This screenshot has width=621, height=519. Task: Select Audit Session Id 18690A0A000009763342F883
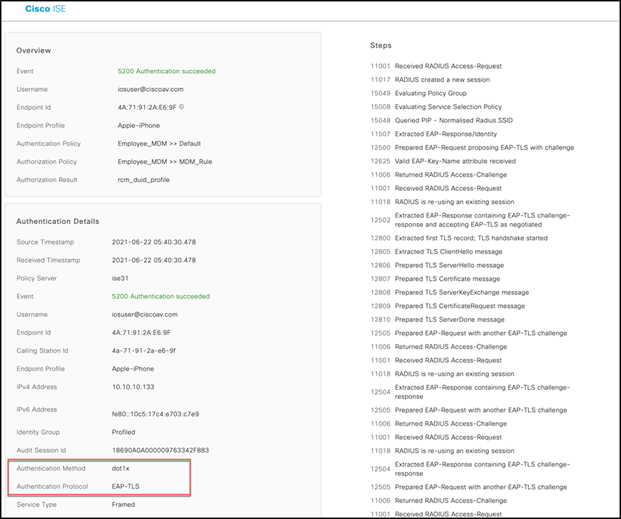click(x=160, y=450)
